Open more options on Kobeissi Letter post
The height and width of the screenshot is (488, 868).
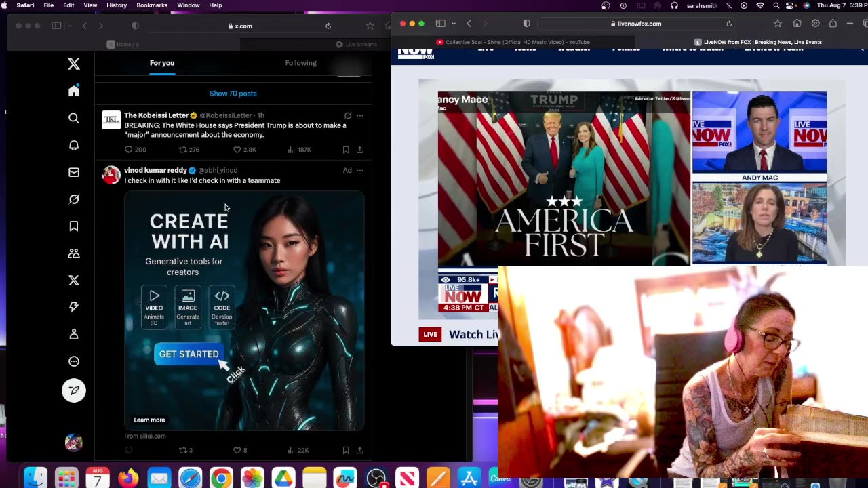tap(360, 115)
